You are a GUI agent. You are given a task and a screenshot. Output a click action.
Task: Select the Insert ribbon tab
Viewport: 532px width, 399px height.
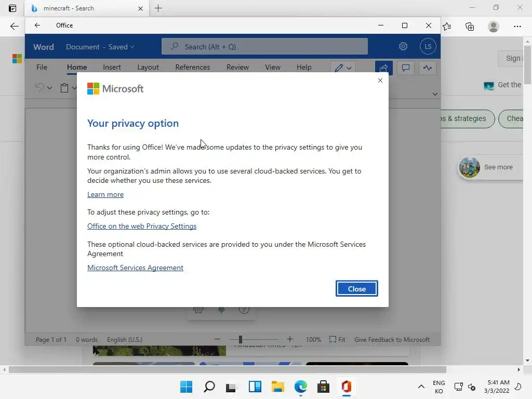pyautogui.click(x=112, y=67)
